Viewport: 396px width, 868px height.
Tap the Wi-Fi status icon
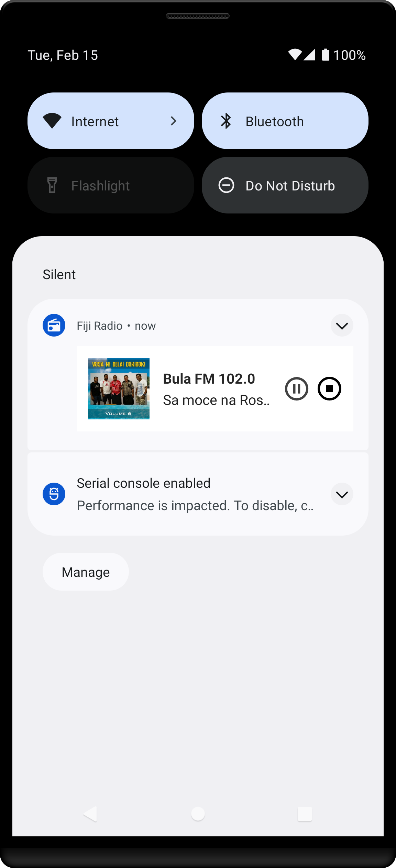(295, 55)
